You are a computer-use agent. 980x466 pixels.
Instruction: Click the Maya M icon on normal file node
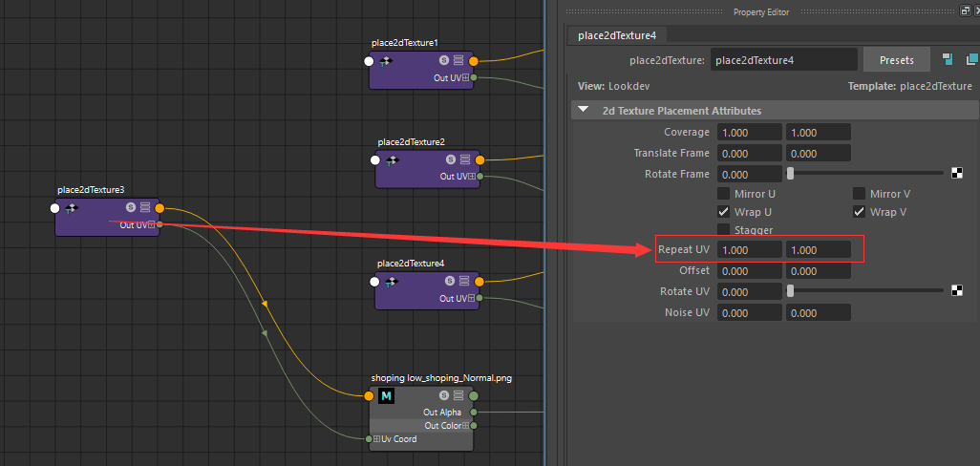coord(386,395)
